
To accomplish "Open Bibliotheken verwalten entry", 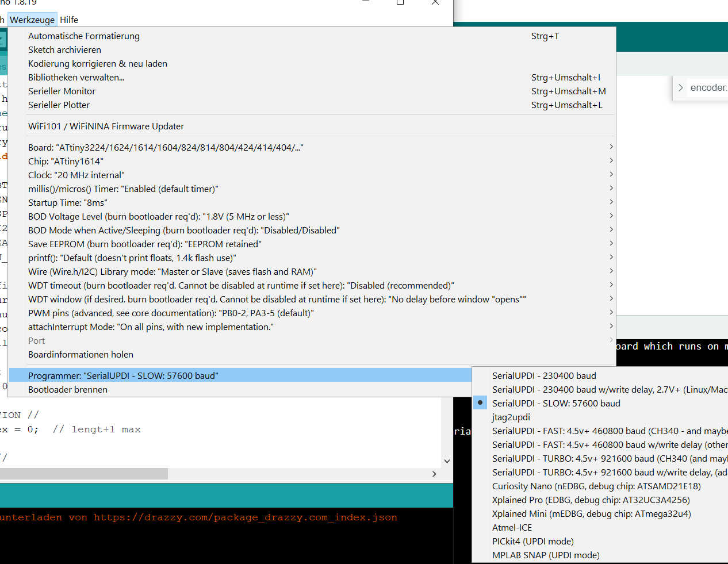I will 76,77.
